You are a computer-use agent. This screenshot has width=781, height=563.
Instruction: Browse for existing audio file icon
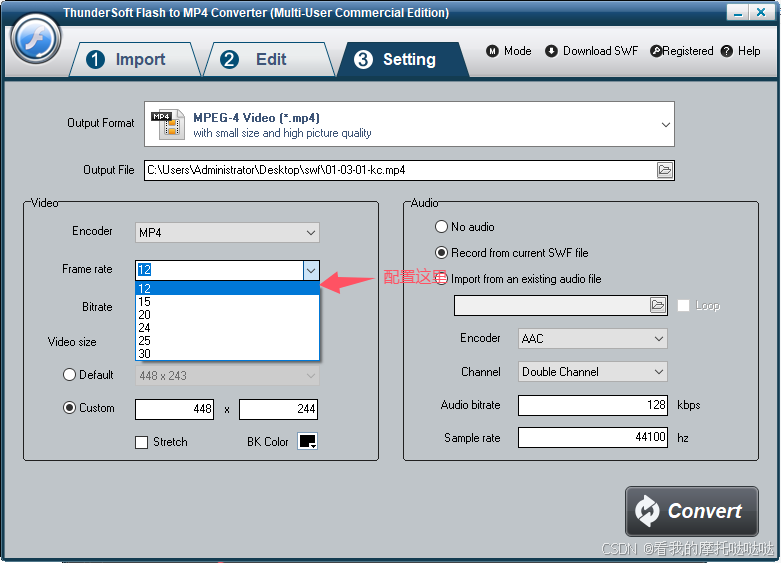tap(658, 305)
